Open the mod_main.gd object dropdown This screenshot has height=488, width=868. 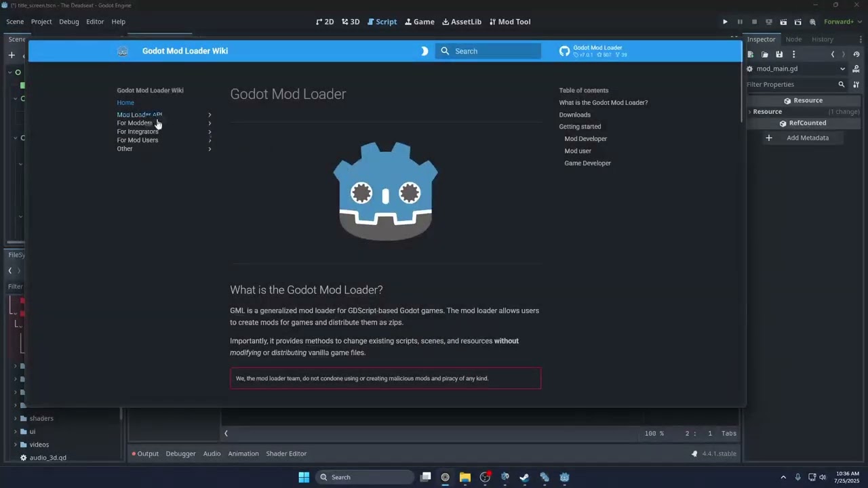(795, 69)
